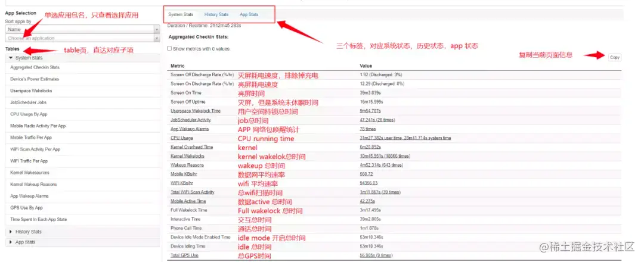Screen dimensions: 644x262
Task: Click the 3m11.867s (39 times) value
Action: (380, 192)
